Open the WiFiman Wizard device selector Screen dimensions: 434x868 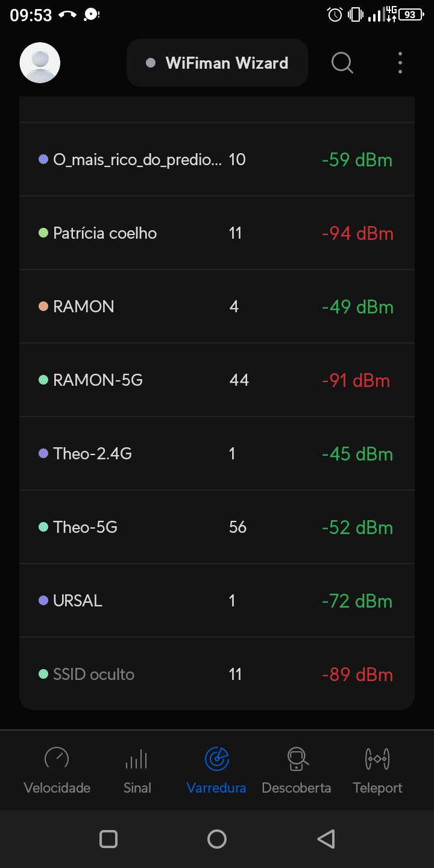217,63
